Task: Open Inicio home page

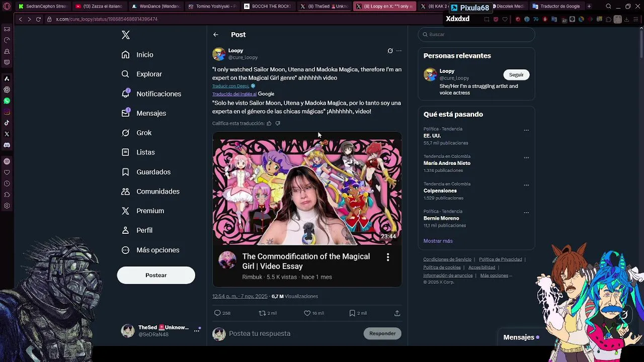Action: [x=137, y=55]
